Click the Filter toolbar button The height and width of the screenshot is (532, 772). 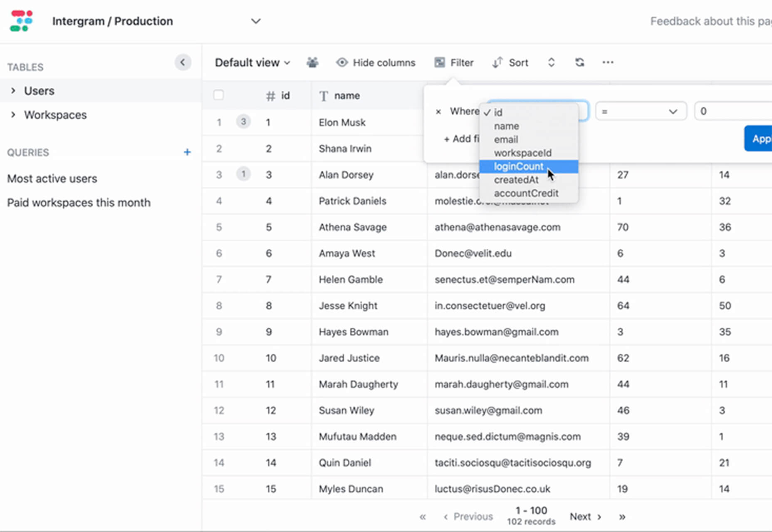pos(454,62)
